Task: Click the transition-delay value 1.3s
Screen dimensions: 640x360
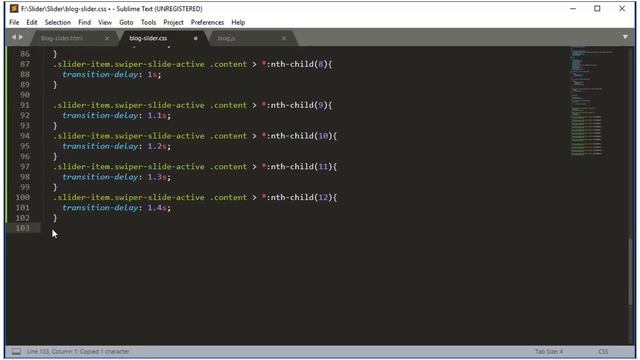Action: point(157,177)
